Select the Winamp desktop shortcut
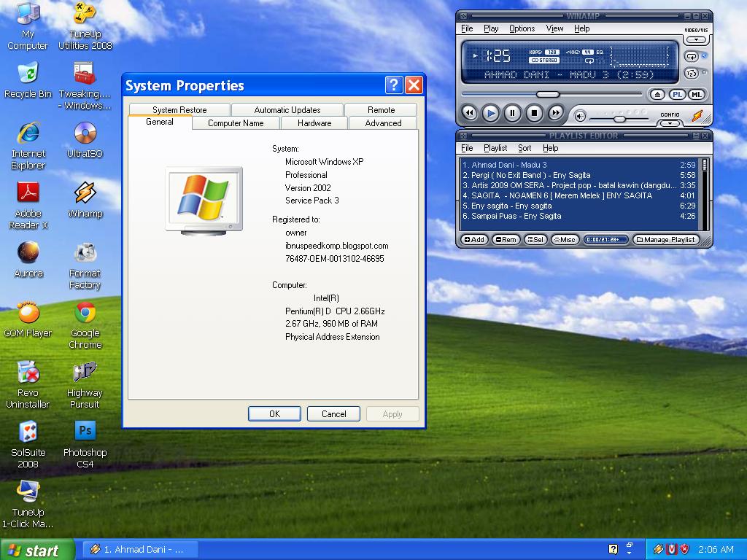Image resolution: width=747 pixels, height=560 pixels. coord(85,200)
